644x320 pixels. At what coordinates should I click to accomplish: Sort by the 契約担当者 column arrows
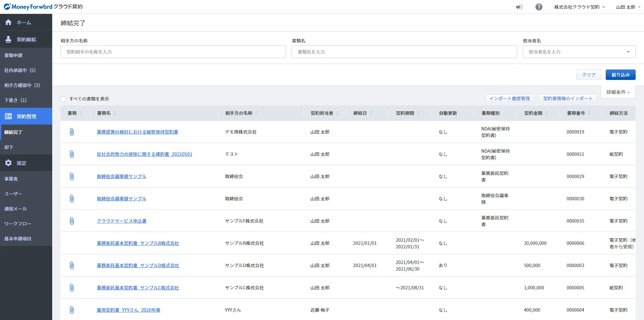[x=337, y=113]
